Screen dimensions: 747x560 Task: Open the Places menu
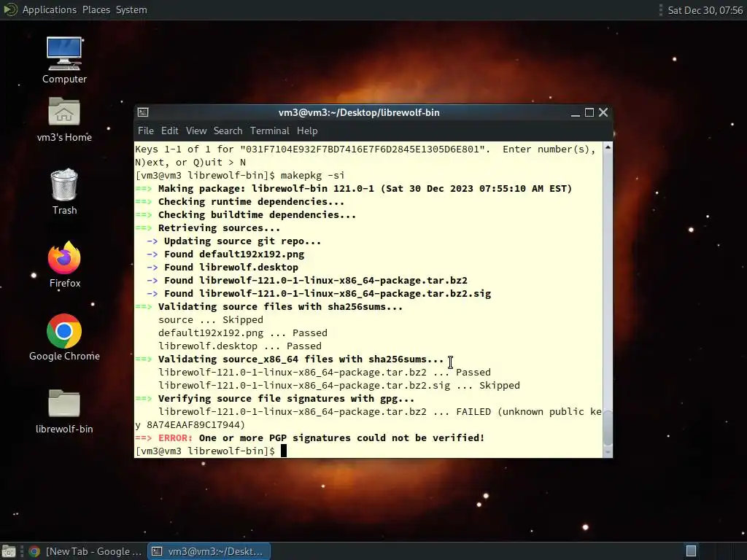coord(96,10)
